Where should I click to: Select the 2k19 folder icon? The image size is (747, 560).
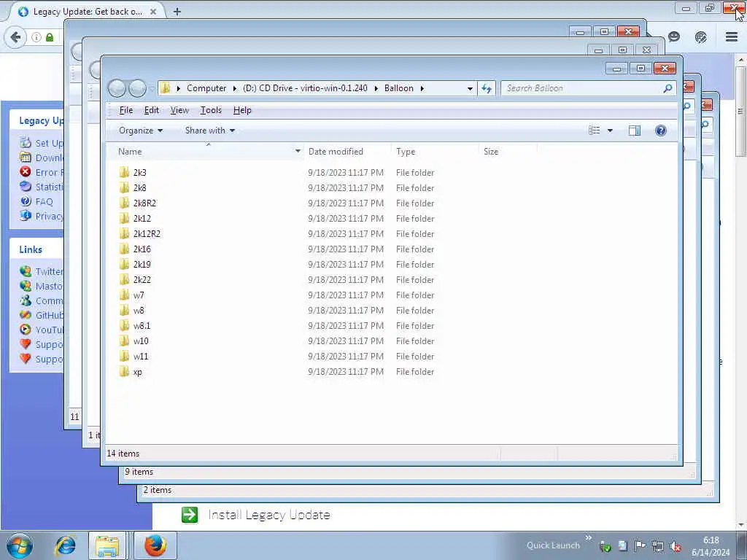point(124,264)
